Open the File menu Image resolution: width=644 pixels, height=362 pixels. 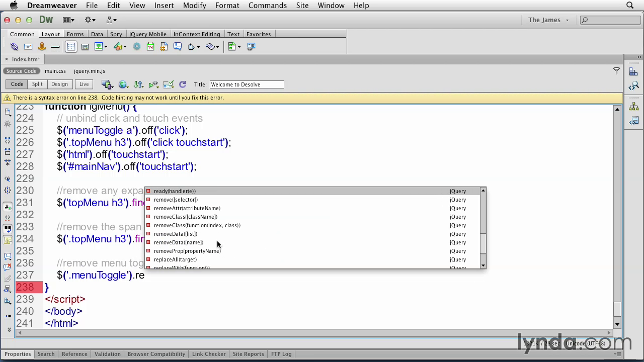[x=92, y=6]
